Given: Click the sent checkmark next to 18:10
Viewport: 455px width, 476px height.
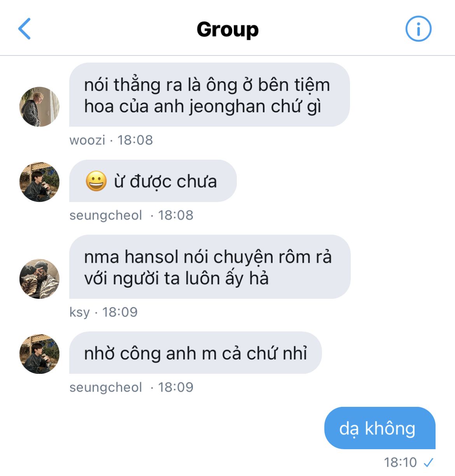Looking at the screenshot, I should 428,462.
